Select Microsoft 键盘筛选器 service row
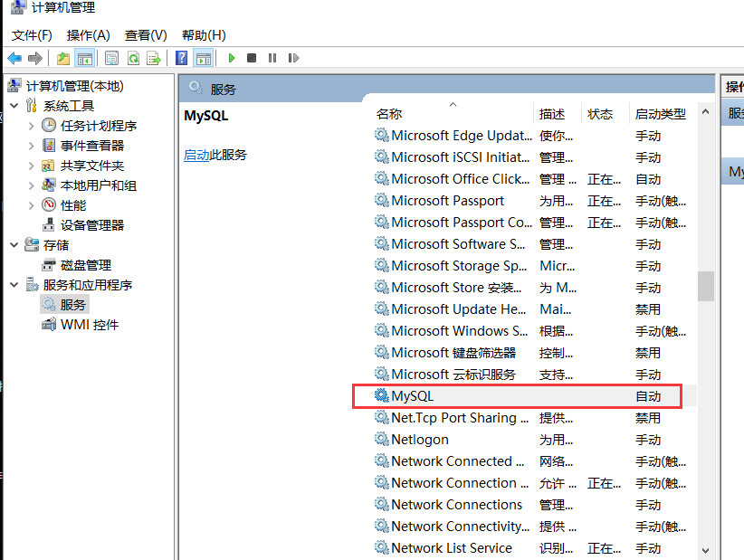The image size is (744, 560). [x=534, y=353]
